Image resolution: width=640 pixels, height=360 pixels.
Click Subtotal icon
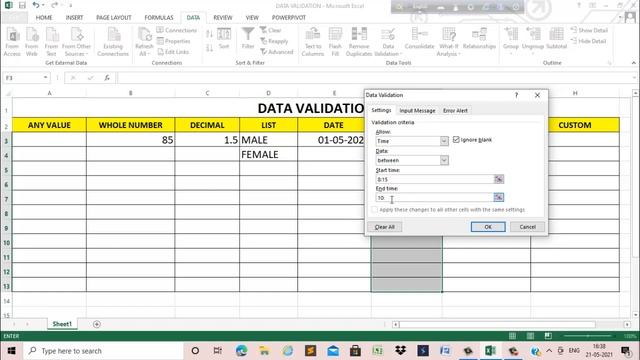[x=557, y=39]
